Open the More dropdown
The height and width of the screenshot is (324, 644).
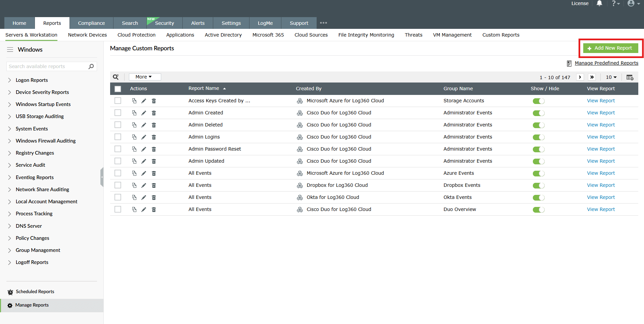tap(145, 77)
